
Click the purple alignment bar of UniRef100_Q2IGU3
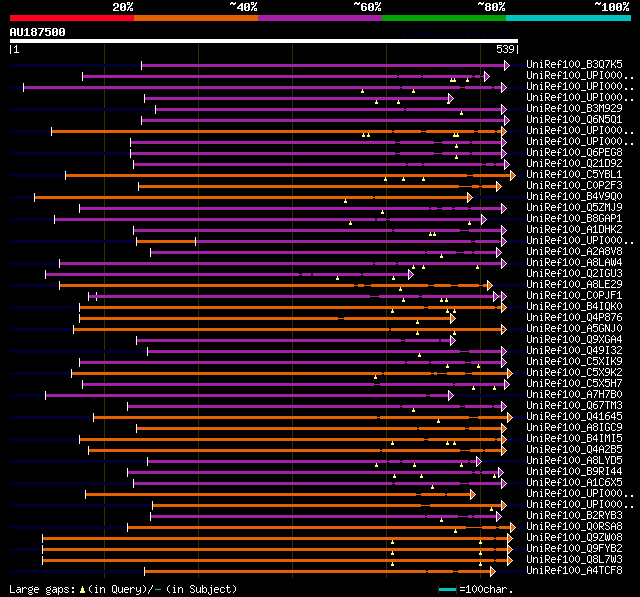tap(229, 275)
